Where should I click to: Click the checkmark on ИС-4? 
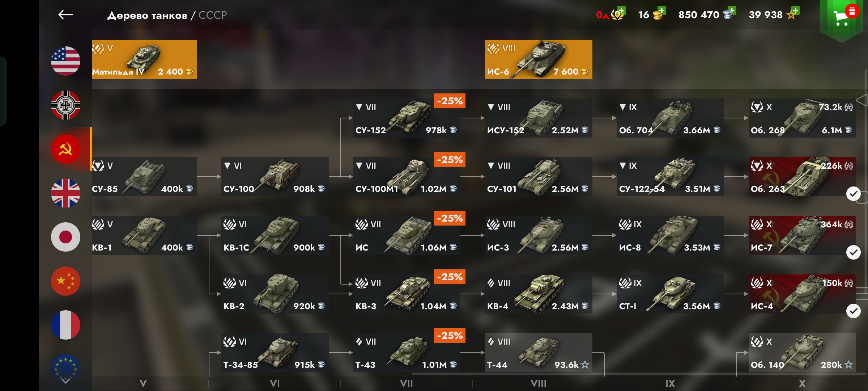854,311
